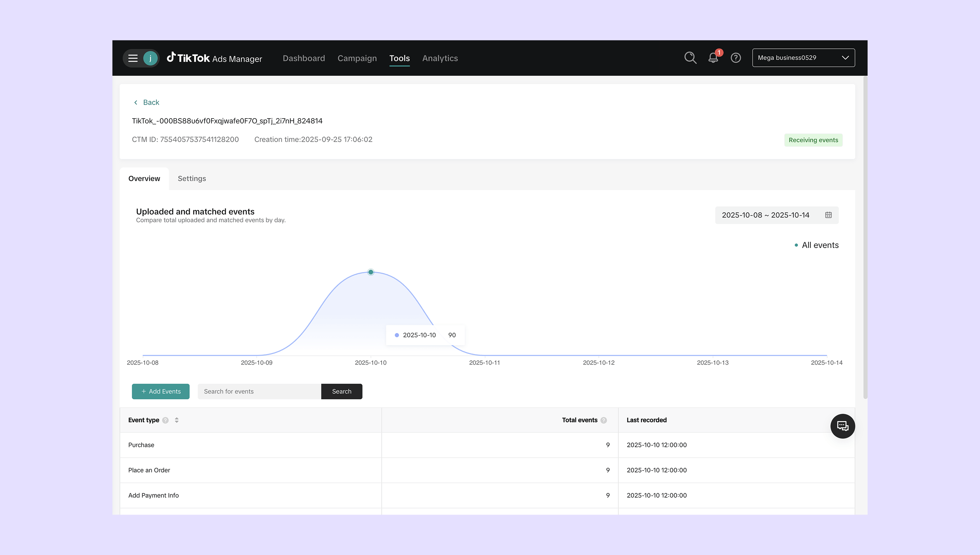The width and height of the screenshot is (980, 555).
Task: Open the hamburger menu icon
Action: [133, 58]
